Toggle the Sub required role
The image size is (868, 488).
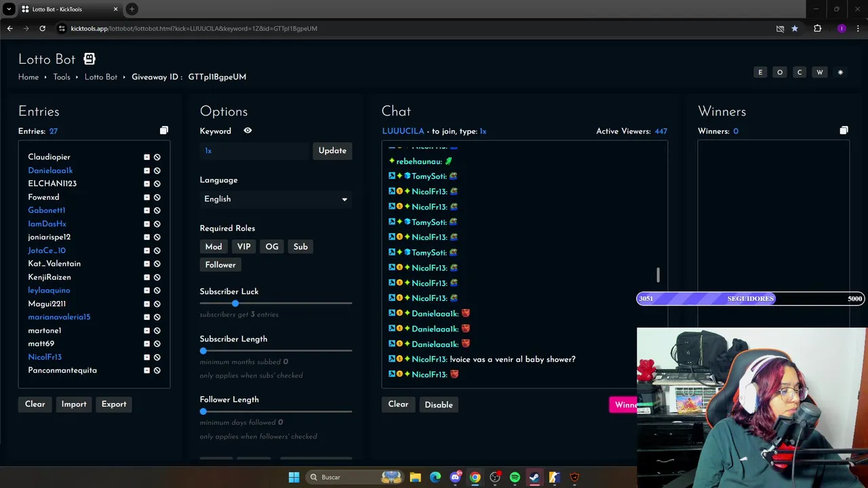(x=300, y=247)
